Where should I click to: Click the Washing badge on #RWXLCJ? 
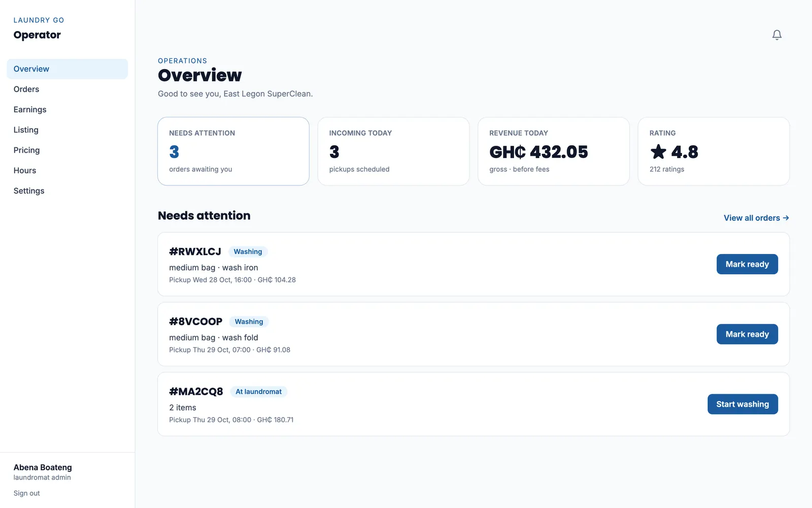(x=248, y=251)
